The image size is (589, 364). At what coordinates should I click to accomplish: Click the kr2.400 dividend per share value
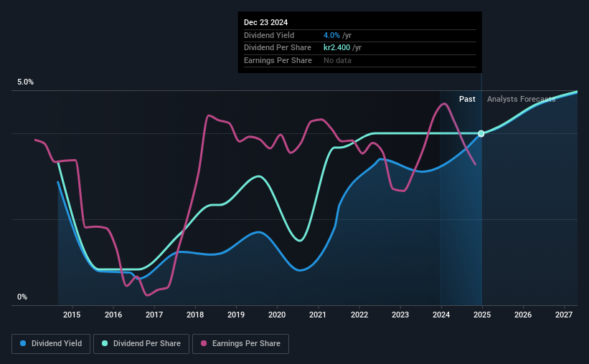(337, 48)
